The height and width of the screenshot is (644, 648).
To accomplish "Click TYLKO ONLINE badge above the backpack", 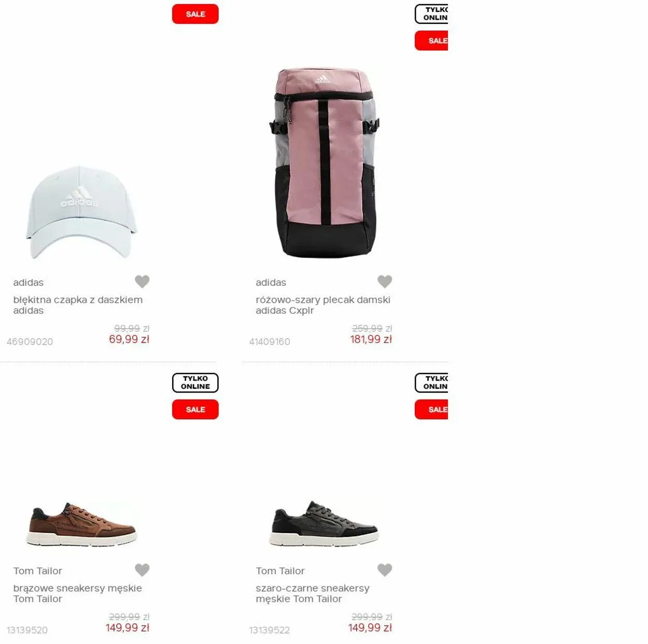I will 431,14.
